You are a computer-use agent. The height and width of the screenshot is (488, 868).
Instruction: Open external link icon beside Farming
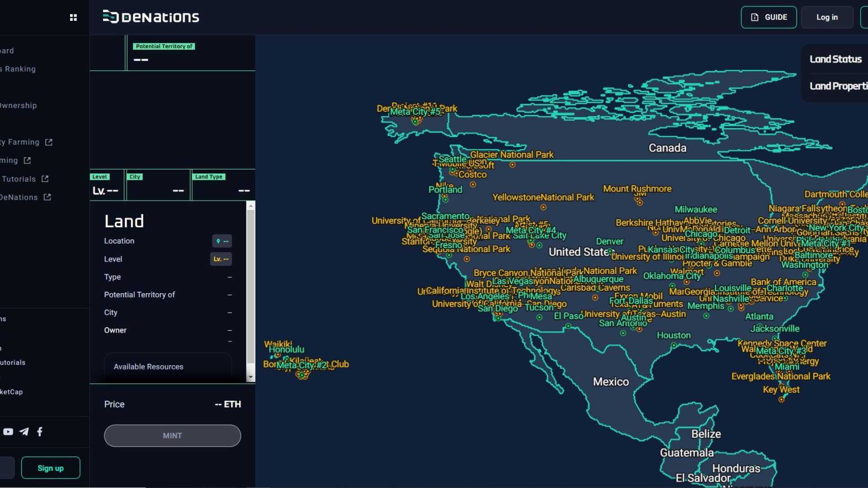point(49,142)
